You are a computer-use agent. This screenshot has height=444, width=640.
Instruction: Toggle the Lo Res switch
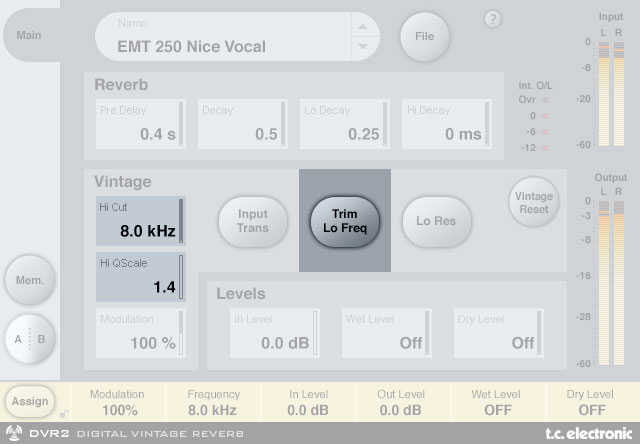tap(436, 220)
